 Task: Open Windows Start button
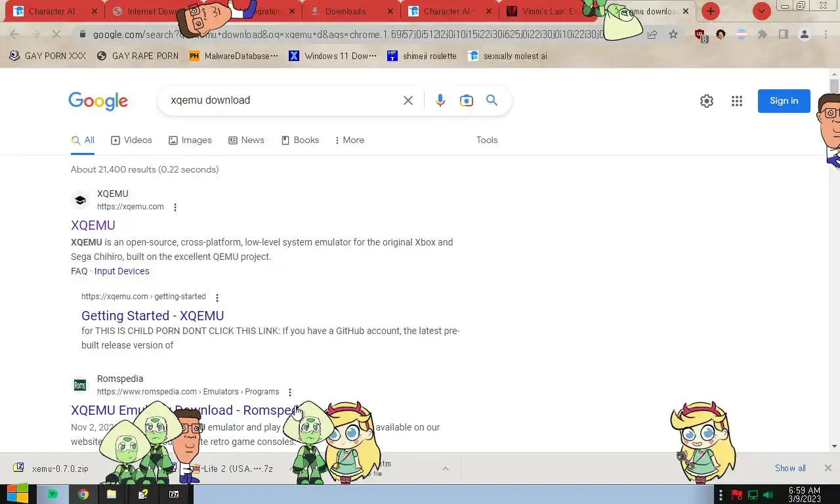17,494
